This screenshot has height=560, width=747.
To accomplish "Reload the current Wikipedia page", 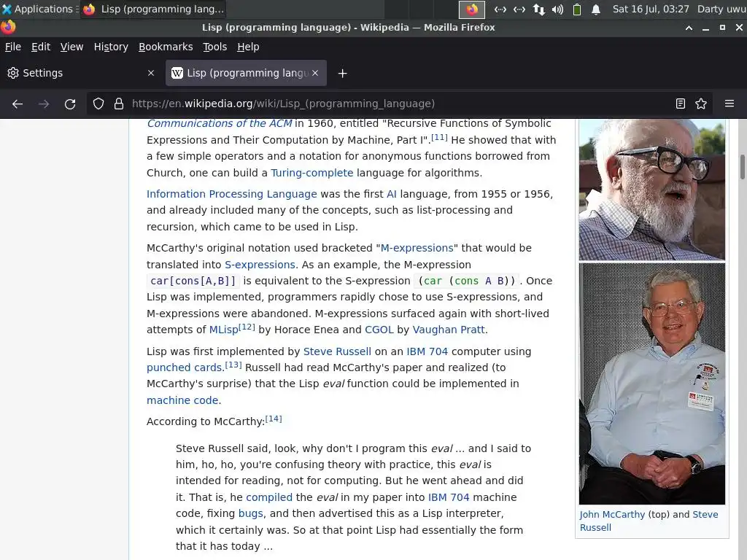I will pyautogui.click(x=70, y=104).
